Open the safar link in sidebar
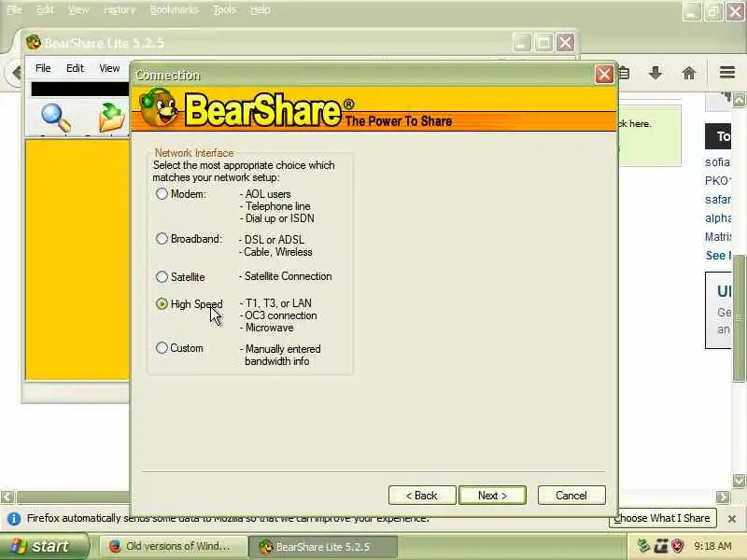Image resolution: width=747 pixels, height=560 pixels. [718, 199]
